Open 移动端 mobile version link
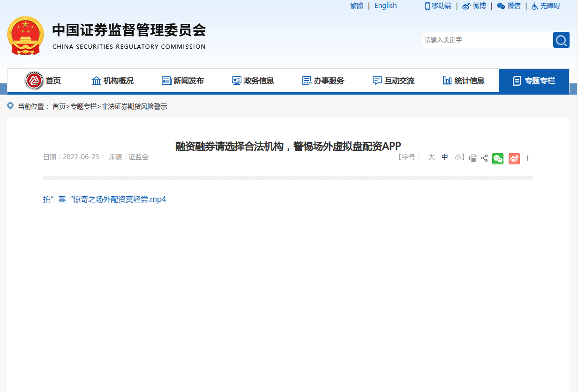 (438, 6)
